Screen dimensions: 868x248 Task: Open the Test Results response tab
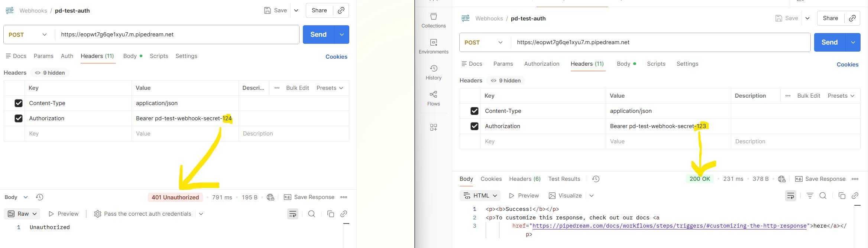564,179
